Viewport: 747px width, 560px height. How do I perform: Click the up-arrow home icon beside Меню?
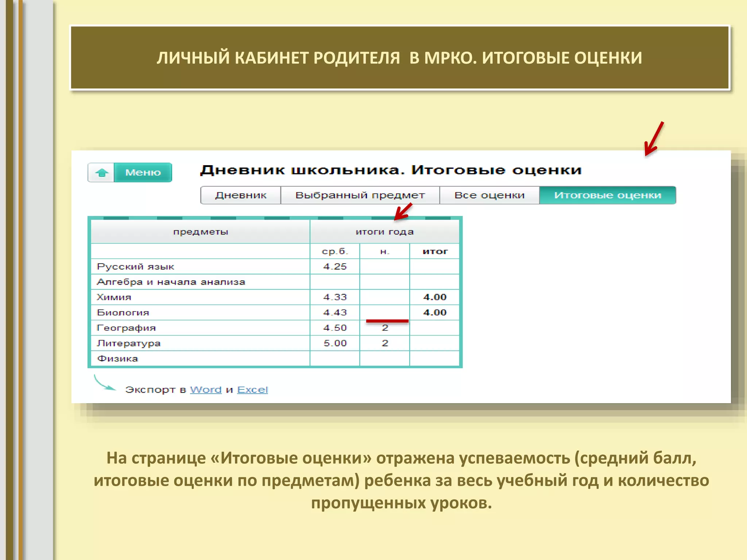tap(101, 172)
